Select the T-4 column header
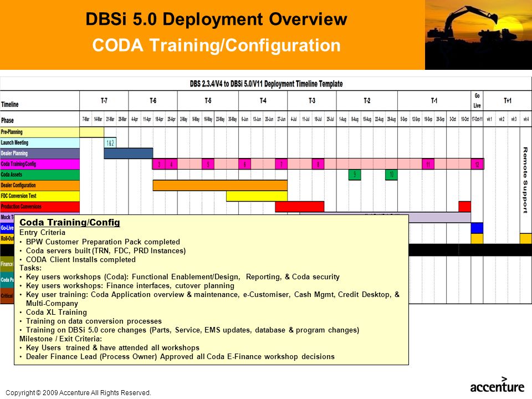 click(x=263, y=101)
